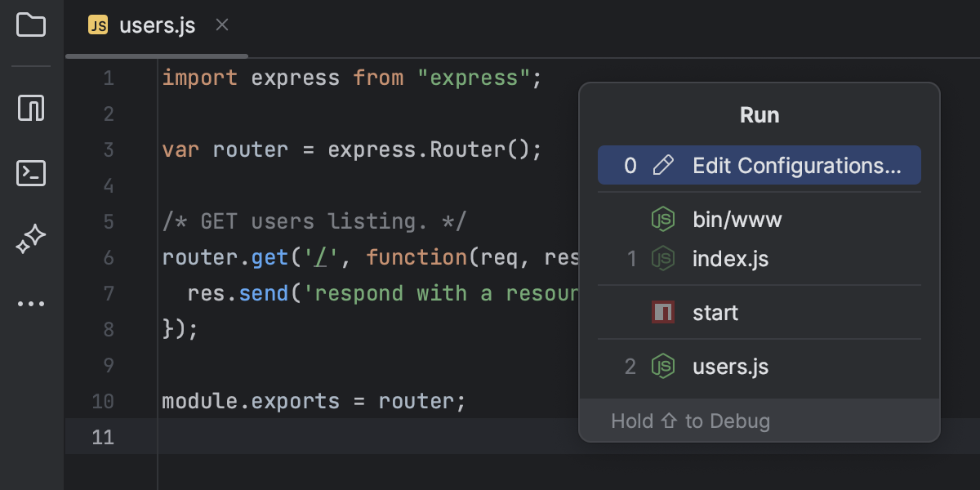Open the Terminal tool window
Viewport: 980px width, 490px height.
pyautogui.click(x=30, y=173)
